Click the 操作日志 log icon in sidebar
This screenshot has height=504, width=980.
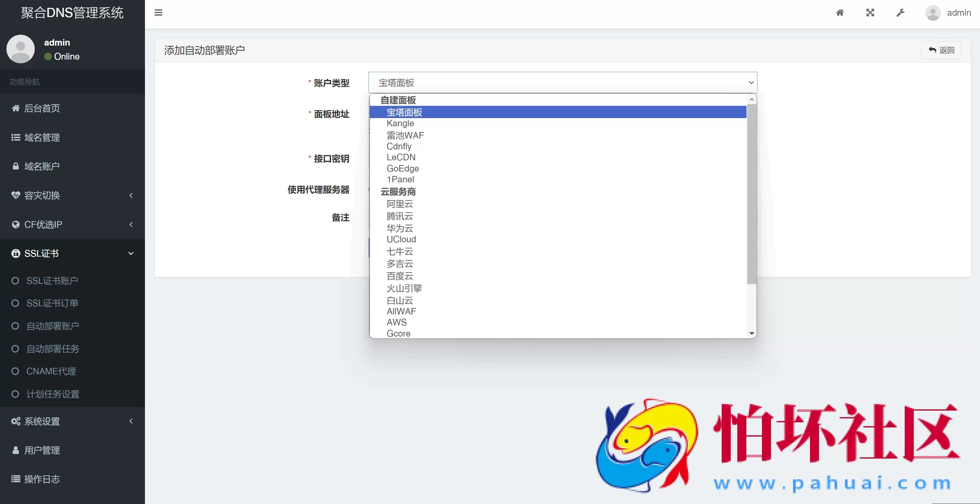click(x=15, y=479)
